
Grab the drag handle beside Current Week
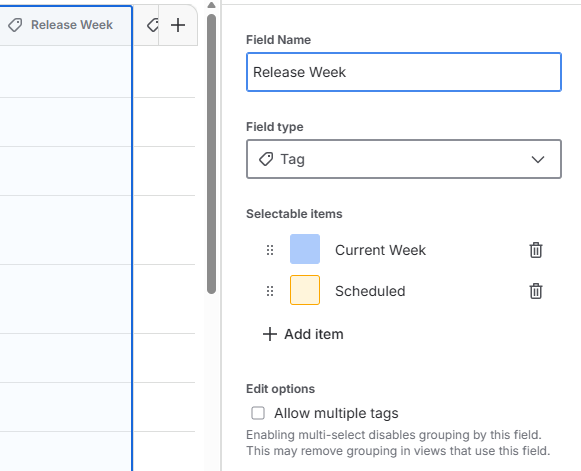point(270,250)
